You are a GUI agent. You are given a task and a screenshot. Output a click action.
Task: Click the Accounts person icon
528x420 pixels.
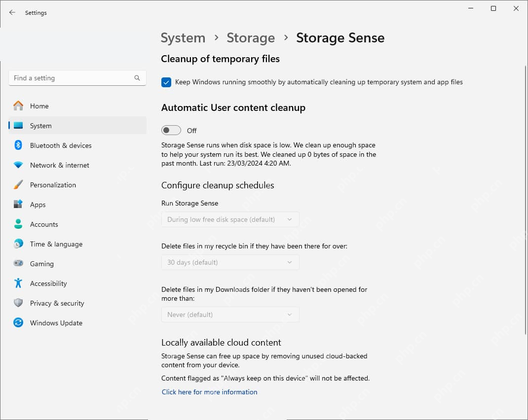(x=18, y=224)
